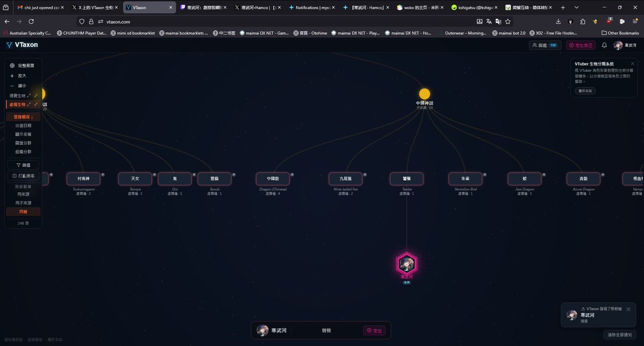The image size is (644, 346).
Task: Click the 完整展開 full expand control
Action: pyautogui.click(x=22, y=65)
